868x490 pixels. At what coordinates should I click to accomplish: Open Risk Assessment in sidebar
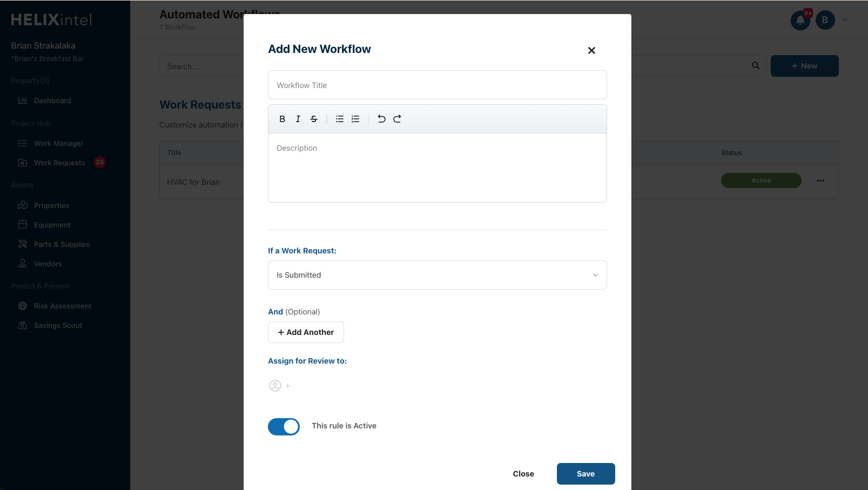pyautogui.click(x=63, y=306)
